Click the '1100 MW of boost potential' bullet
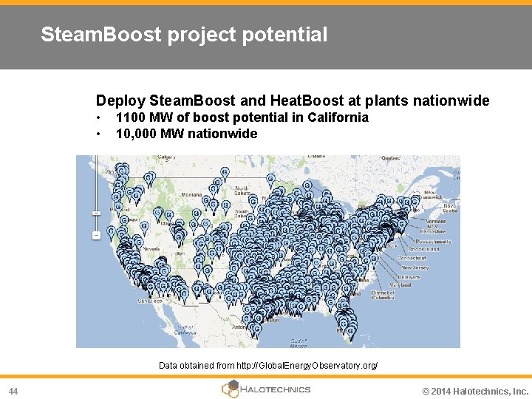 pos(242,117)
